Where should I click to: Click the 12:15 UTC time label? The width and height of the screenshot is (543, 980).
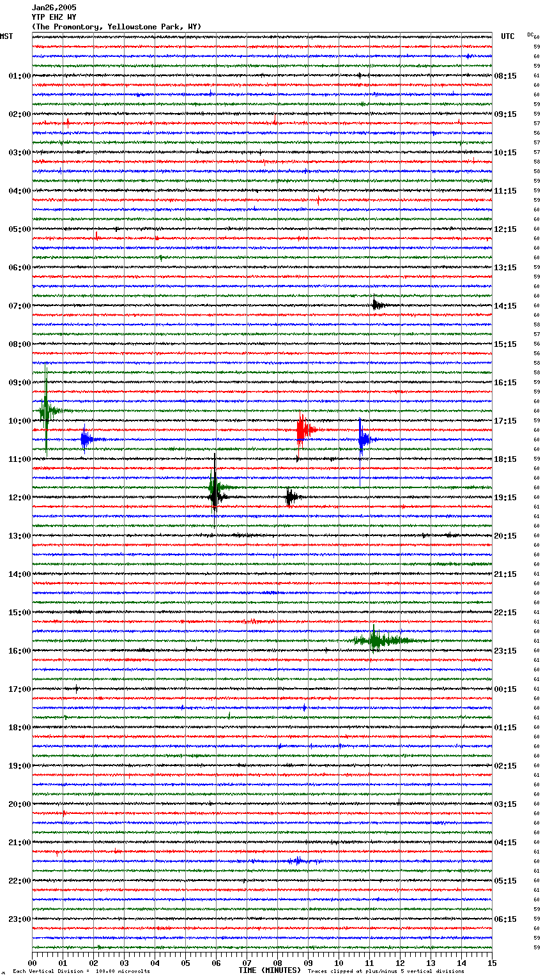[x=505, y=229]
